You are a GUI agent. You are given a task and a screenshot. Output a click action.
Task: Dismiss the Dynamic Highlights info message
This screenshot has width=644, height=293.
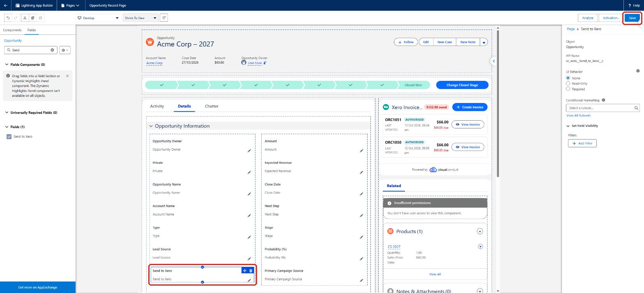tap(67, 76)
